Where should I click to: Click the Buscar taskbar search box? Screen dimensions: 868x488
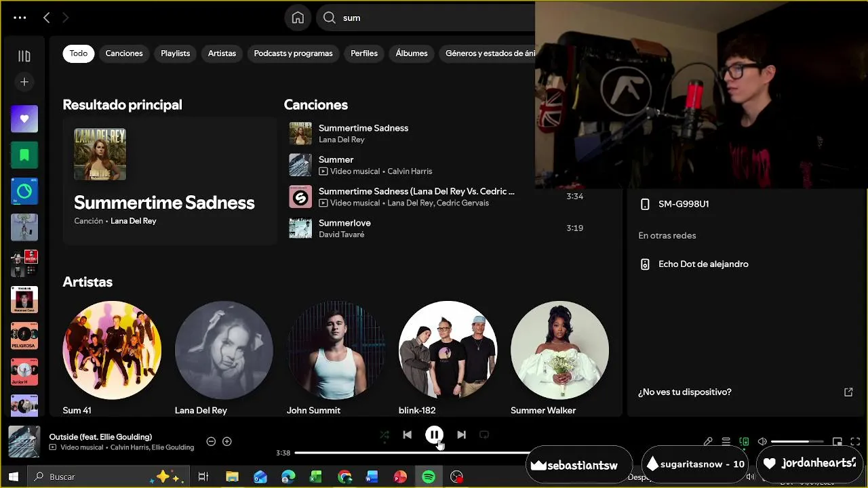pyautogui.click(x=108, y=477)
